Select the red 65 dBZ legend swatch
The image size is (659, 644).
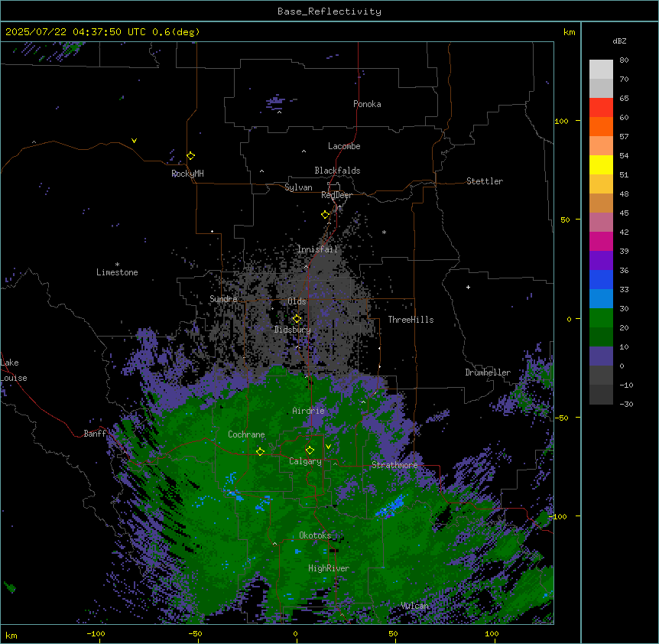pyautogui.click(x=601, y=107)
